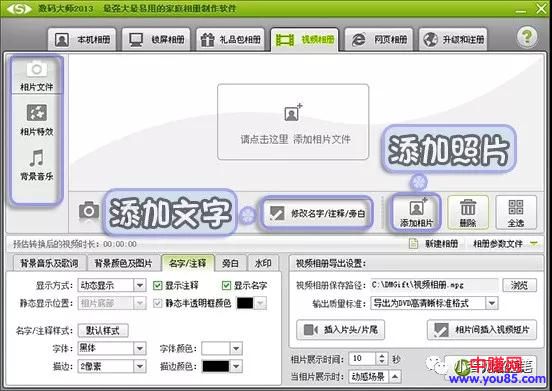Toggle the 显示名字 checkbox
The image size is (552, 391).
pyautogui.click(x=226, y=285)
